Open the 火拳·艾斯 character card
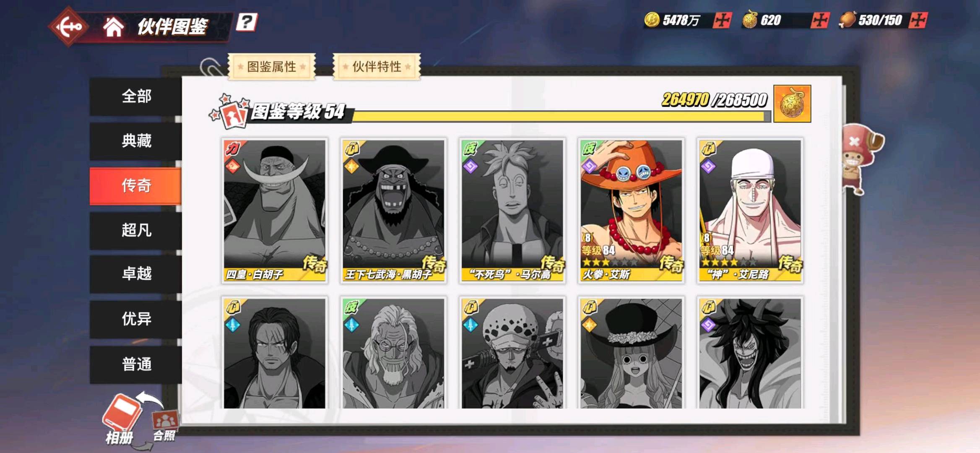Viewport: 980px width, 453px height. 631,211
